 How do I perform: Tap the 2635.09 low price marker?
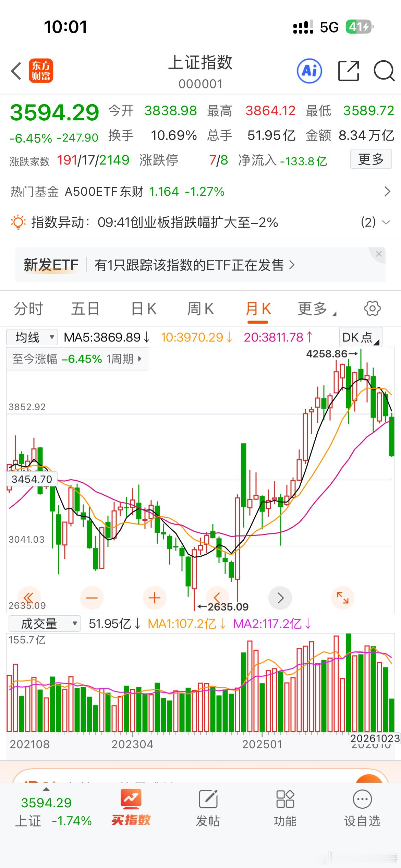(x=223, y=607)
